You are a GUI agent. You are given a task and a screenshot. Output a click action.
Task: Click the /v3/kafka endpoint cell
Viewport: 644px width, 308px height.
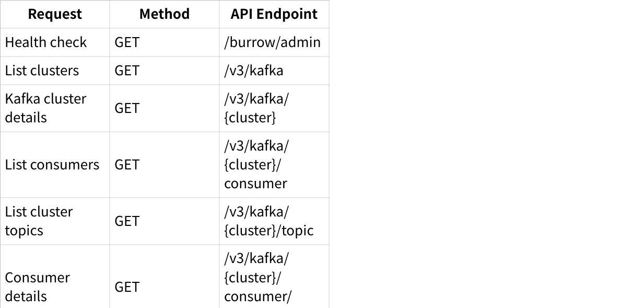pyautogui.click(x=254, y=71)
